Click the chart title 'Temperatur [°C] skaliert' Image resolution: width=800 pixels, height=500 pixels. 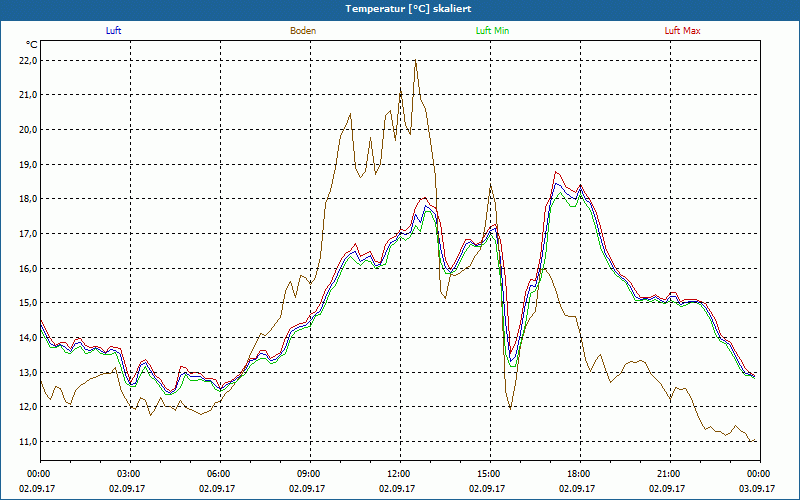[x=408, y=9]
